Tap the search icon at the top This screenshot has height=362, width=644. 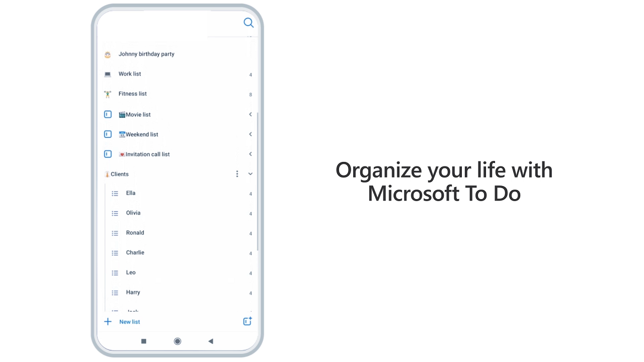point(249,23)
